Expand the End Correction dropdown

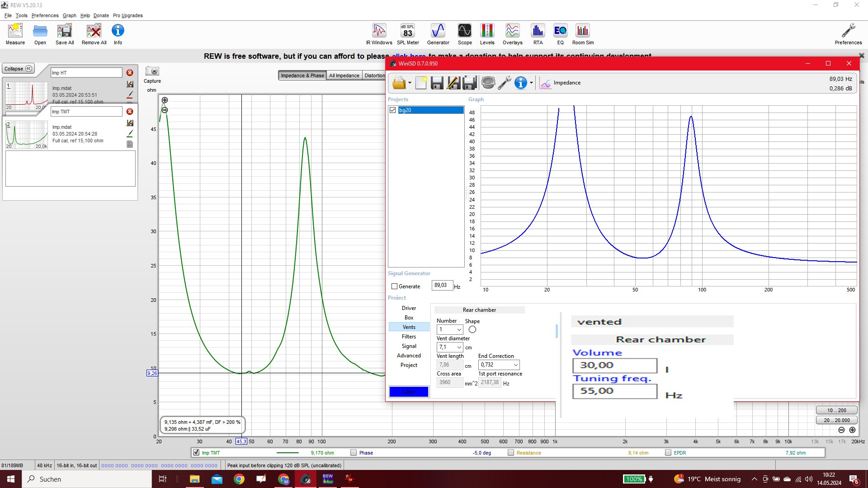pos(515,365)
